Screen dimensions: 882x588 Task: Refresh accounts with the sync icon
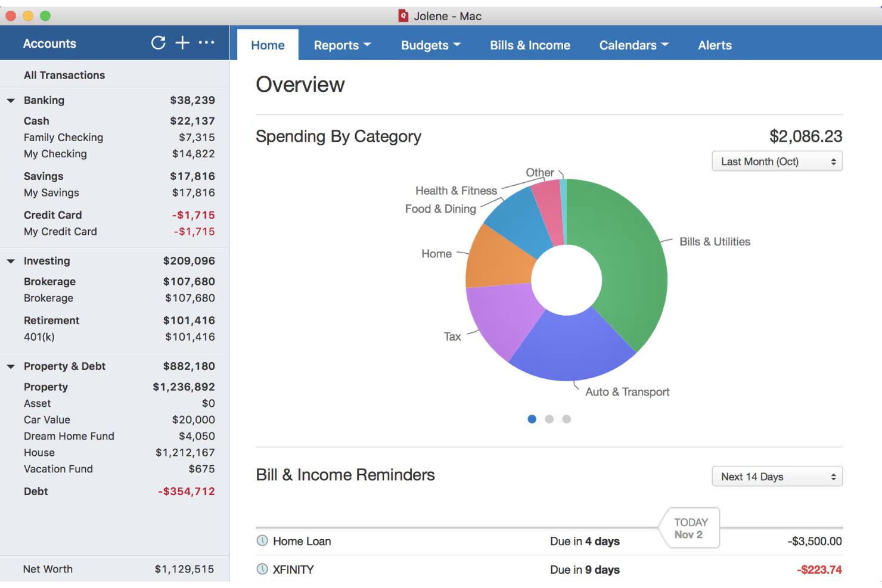pyautogui.click(x=158, y=42)
